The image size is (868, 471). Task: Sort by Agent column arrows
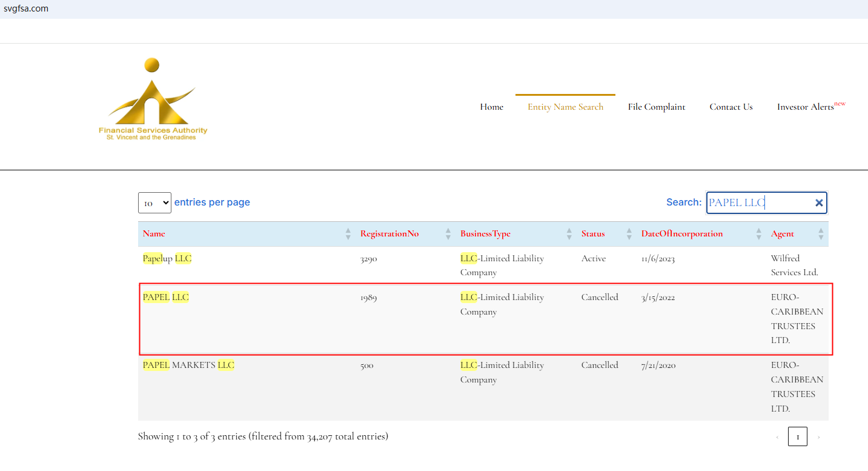(821, 234)
